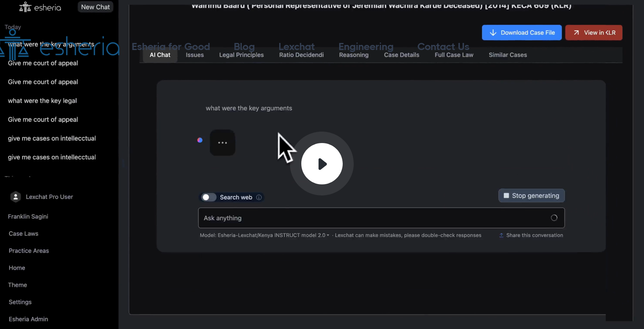The image size is (644, 329).
Task: Click the esheria scales logo icon
Action: click(25, 7)
